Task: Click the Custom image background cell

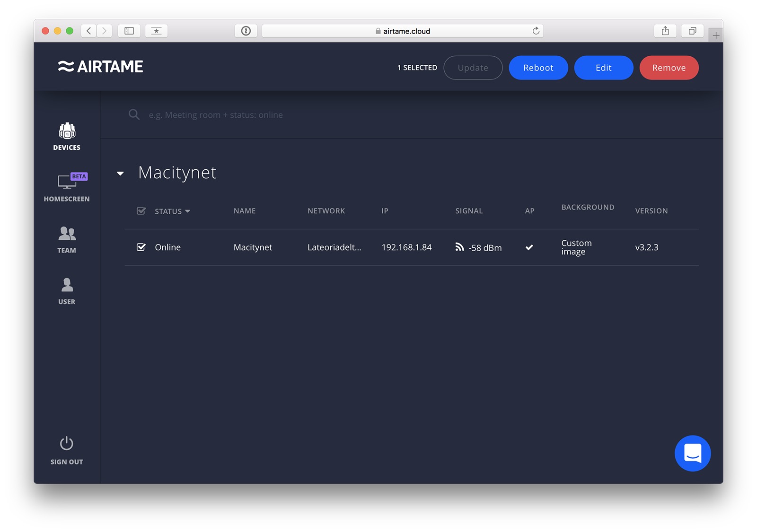Action: 577,247
